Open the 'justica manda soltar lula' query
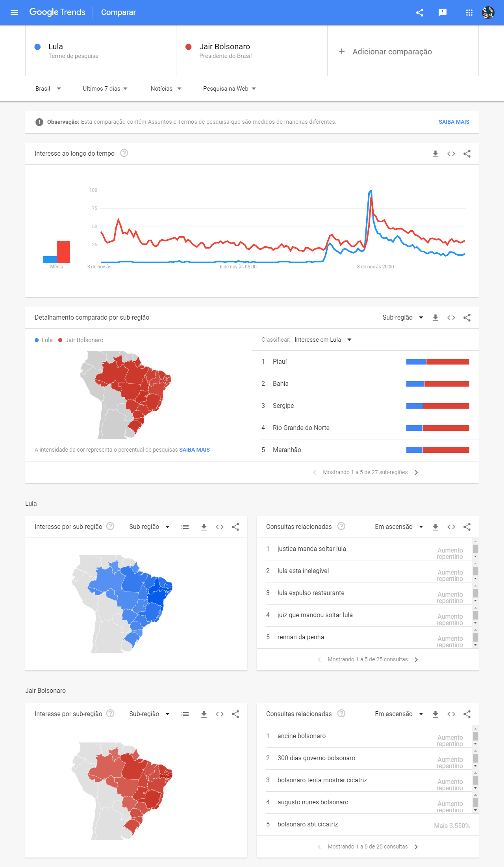Screen dimensions: 504x867 point(311,549)
